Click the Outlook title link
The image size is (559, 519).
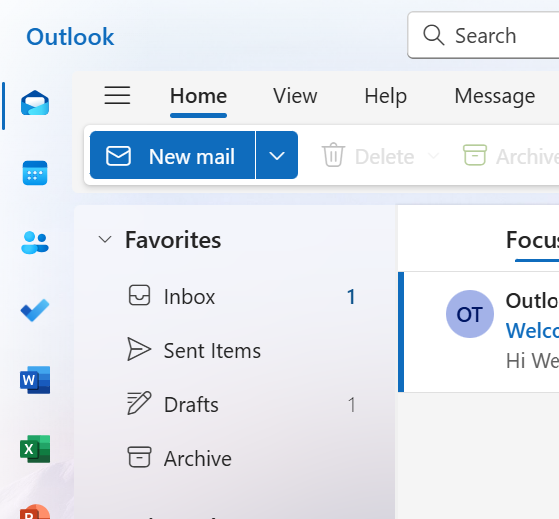pos(70,36)
